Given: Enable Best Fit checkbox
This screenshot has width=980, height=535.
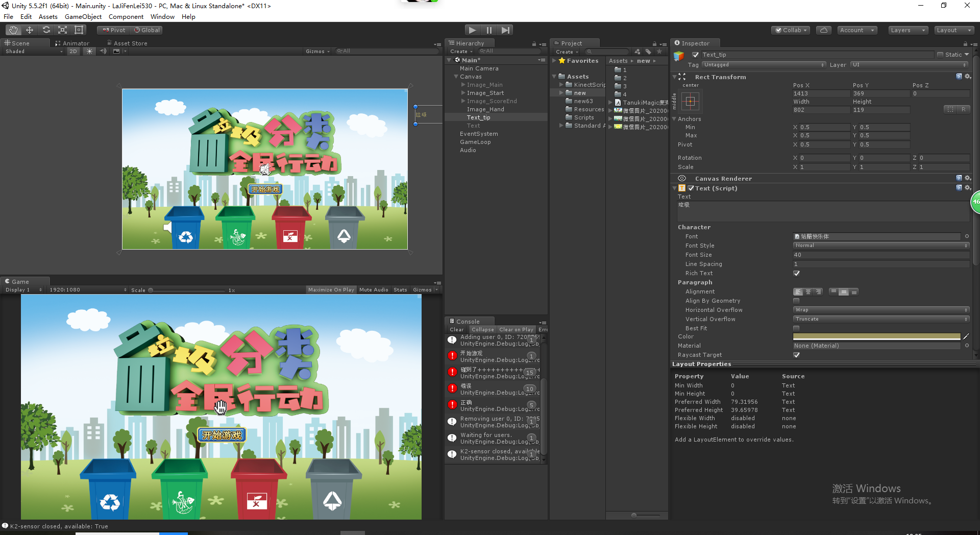Looking at the screenshot, I should pos(796,328).
